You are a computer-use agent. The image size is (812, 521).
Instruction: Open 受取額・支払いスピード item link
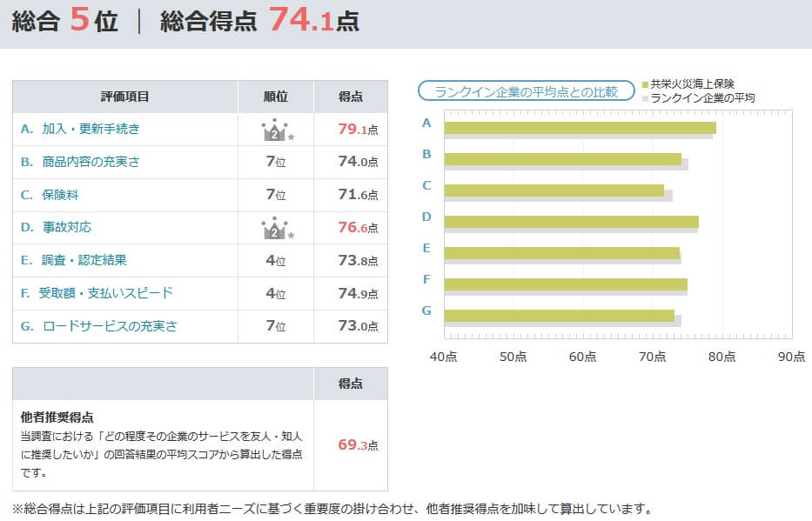105,292
